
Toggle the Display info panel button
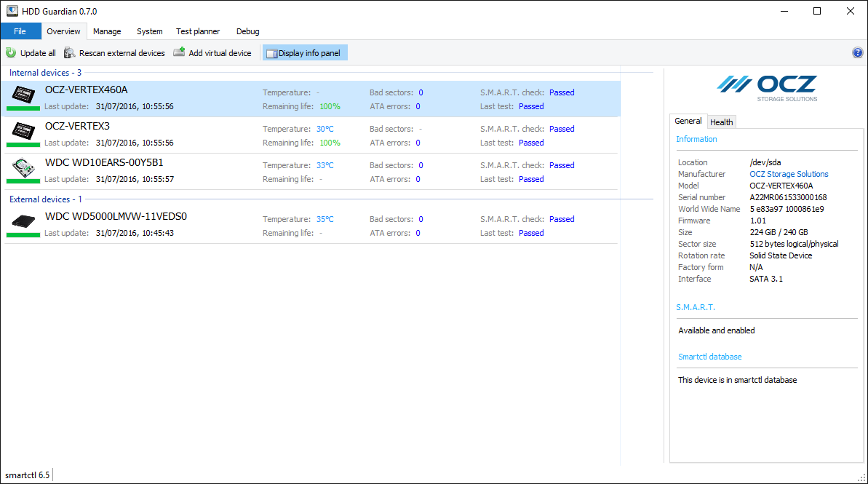304,53
